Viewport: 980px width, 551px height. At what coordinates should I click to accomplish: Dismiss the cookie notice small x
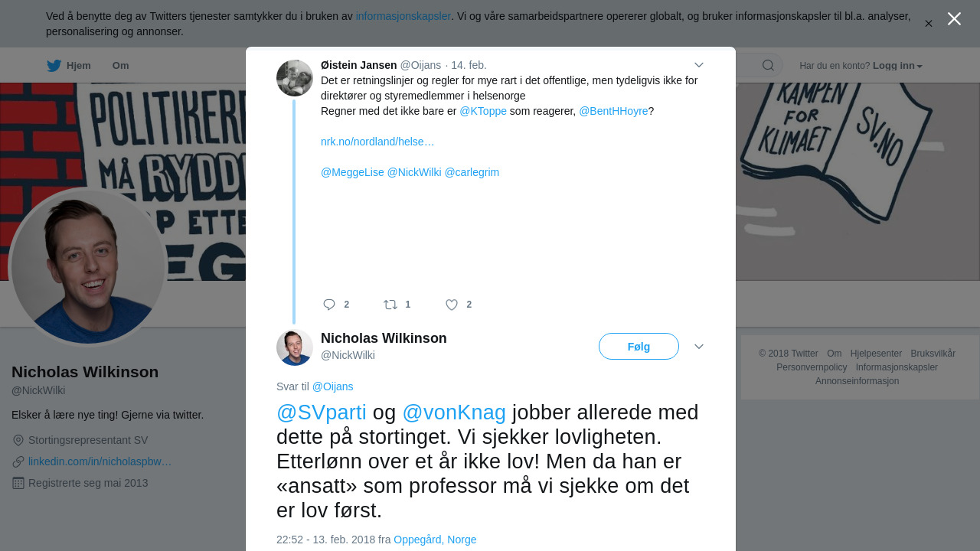point(929,24)
